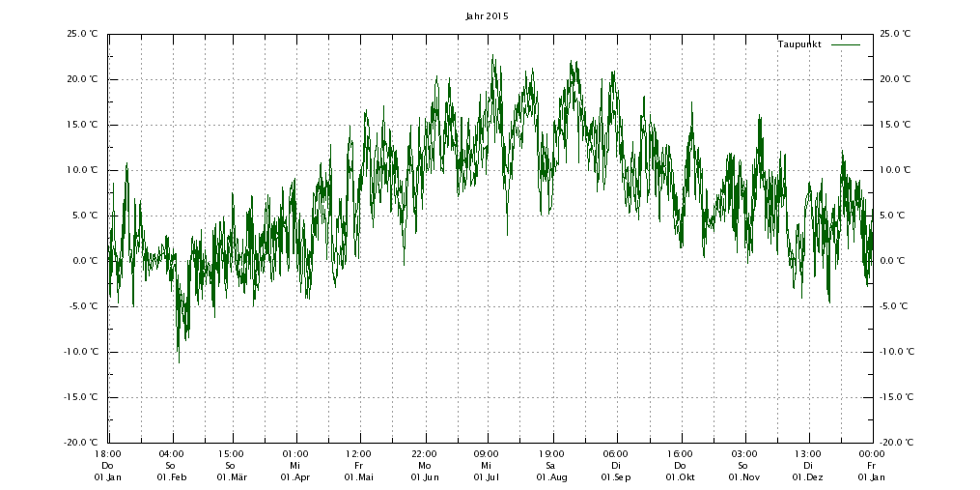The width and height of the screenshot is (980, 490).
Task: Click the 01.Jun date marker
Action: (x=424, y=477)
